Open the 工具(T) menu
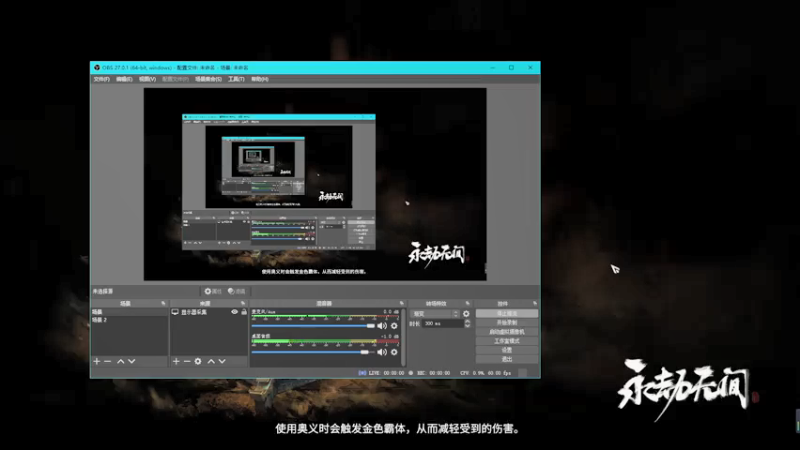 [236, 79]
